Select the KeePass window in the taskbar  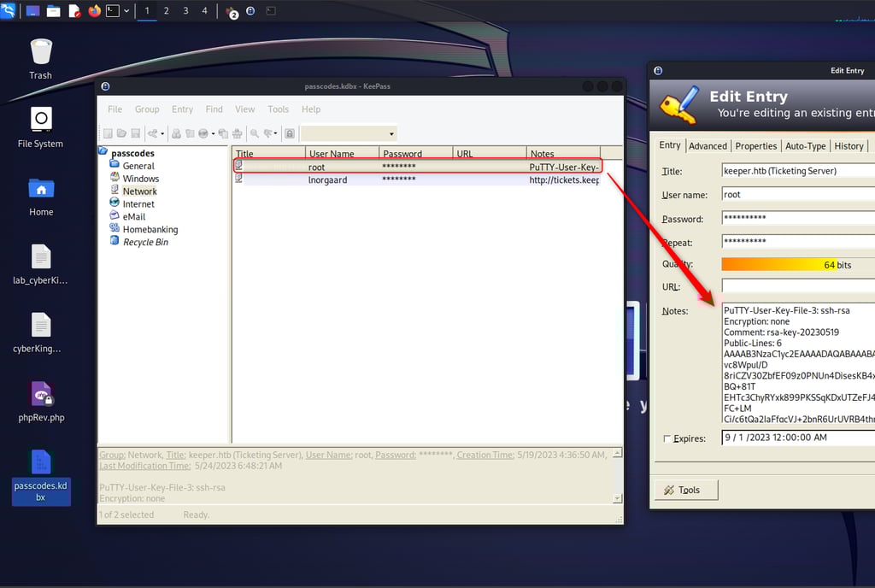250,10
